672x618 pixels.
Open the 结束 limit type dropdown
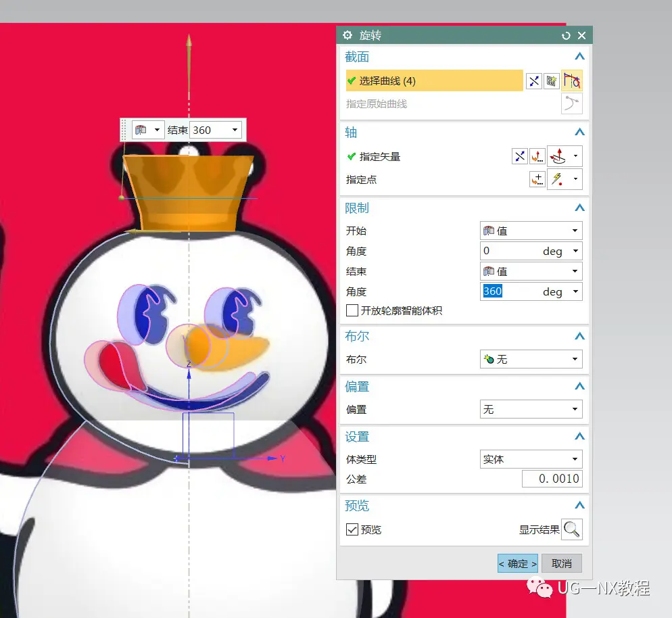[x=531, y=271]
